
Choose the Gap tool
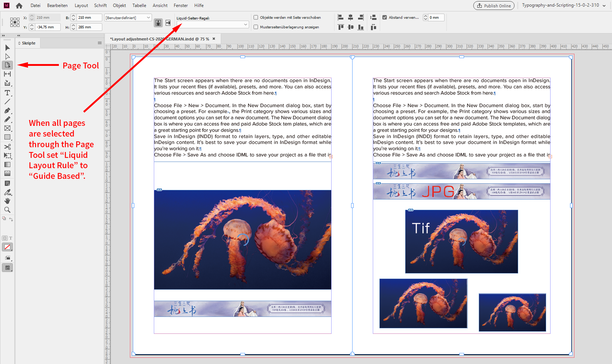coord(7,74)
